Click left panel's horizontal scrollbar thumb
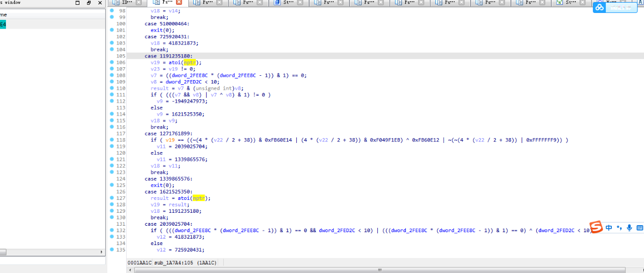644x273 pixels. (3, 252)
